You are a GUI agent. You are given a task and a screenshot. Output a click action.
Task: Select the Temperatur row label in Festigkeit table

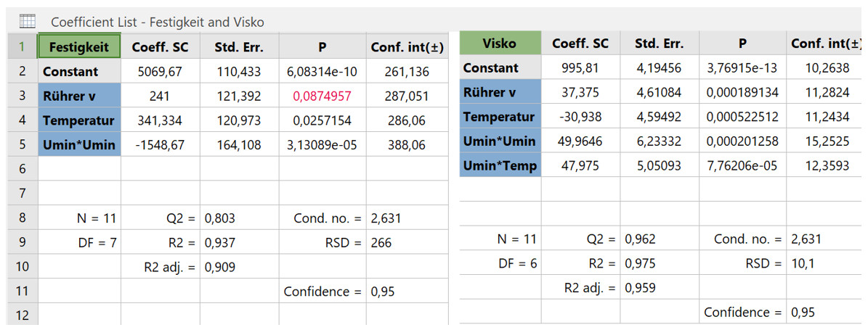[x=79, y=120]
